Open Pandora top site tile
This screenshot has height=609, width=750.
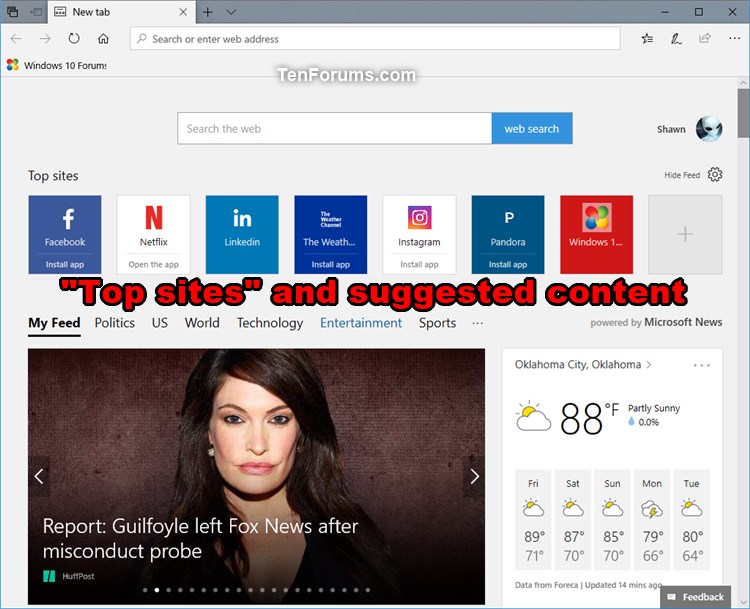click(508, 234)
